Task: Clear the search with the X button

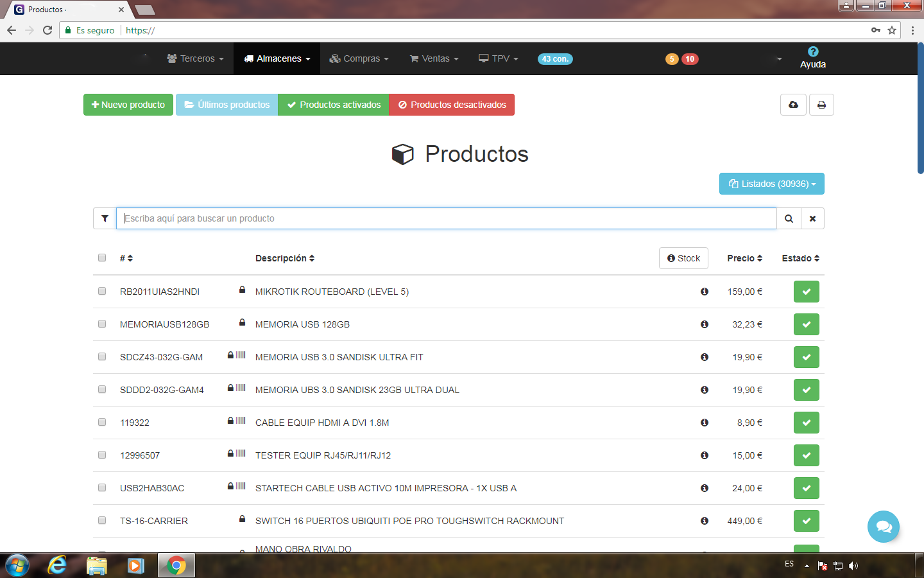Action: tap(812, 218)
